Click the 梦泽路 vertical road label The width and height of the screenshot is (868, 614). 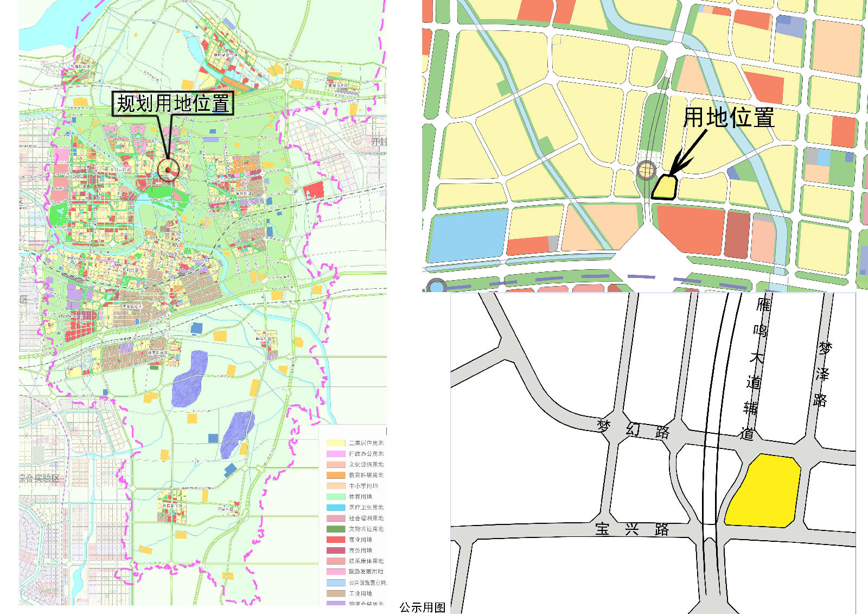(x=822, y=374)
